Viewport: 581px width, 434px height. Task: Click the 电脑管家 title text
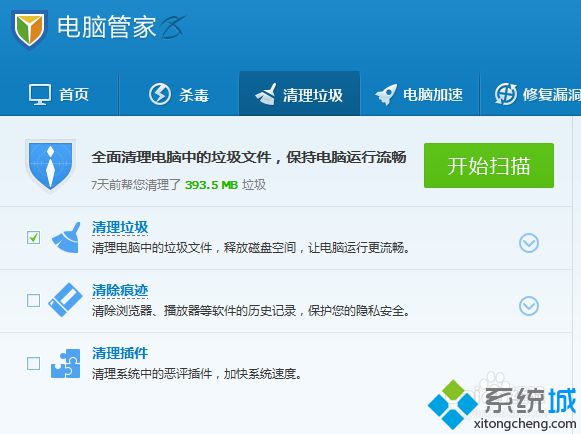click(106, 27)
